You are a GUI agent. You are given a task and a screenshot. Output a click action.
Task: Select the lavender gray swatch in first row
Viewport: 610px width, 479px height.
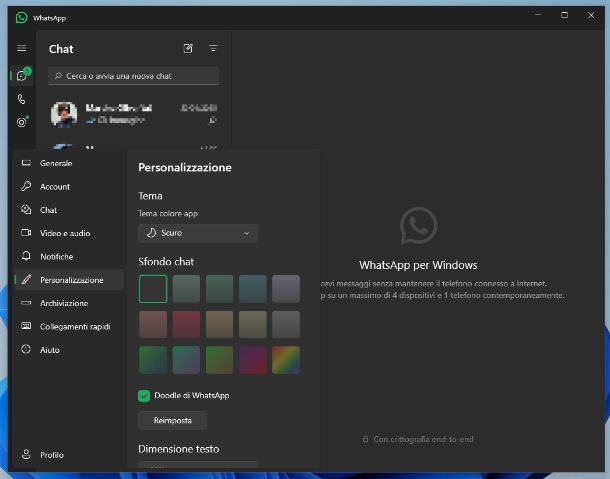(x=286, y=289)
